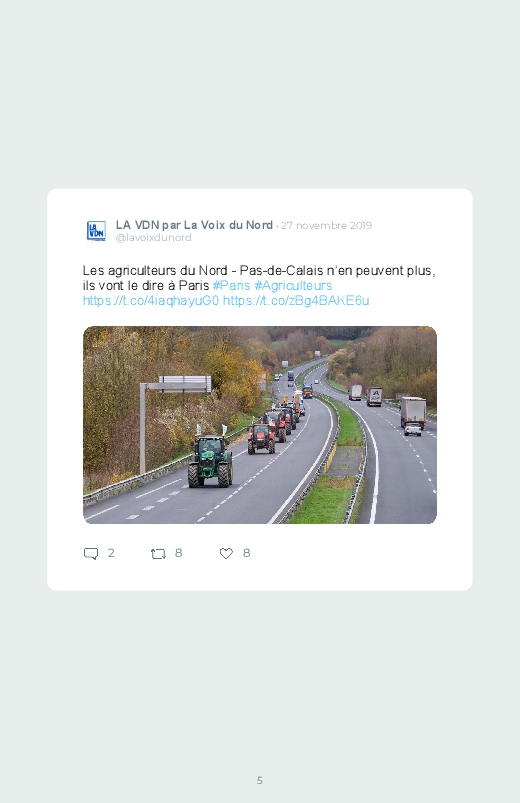Screen dimensions: 520x803
Task: Click the reply count 2
Action: tap(111, 553)
